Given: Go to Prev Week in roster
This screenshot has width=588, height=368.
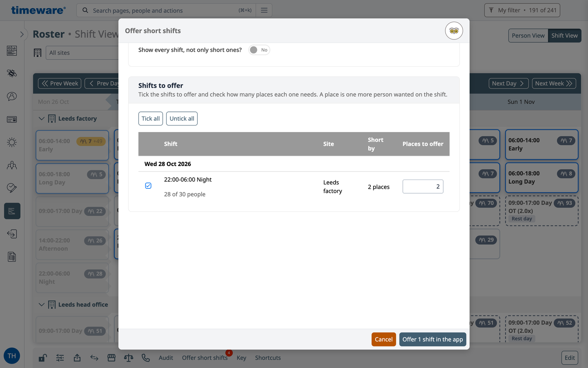Looking at the screenshot, I should point(60,84).
